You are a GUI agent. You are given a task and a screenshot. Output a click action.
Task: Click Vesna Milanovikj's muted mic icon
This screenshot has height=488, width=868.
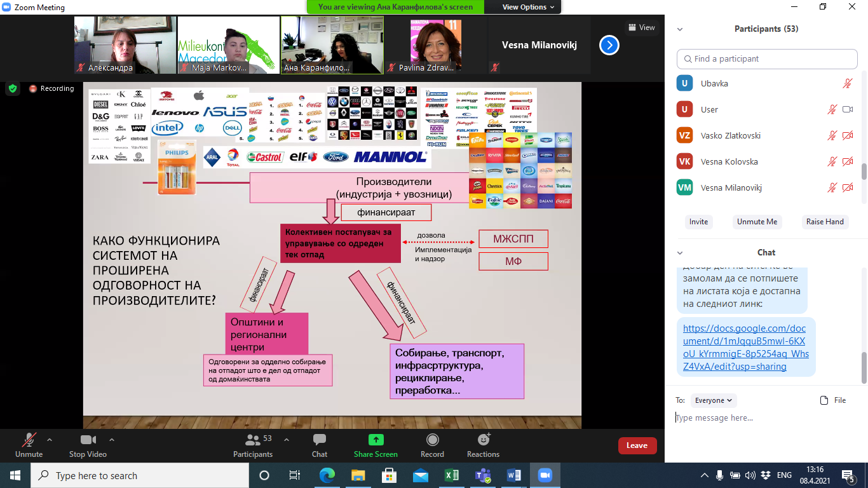tap(832, 187)
